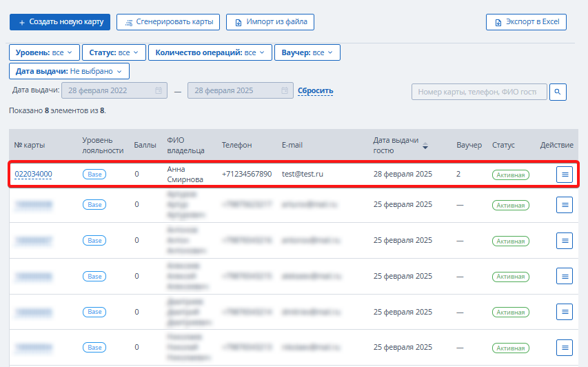Click the search magnifier icon button
Viewport: 588px width, 367px height.
[558, 92]
